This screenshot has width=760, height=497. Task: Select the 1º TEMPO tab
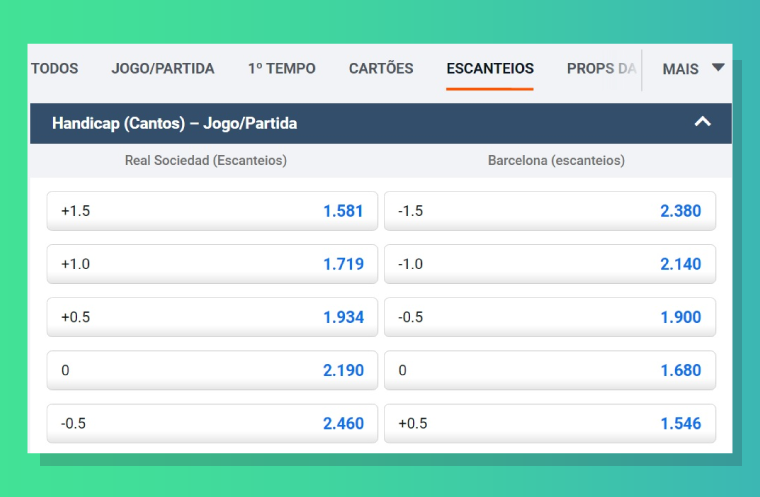point(282,68)
